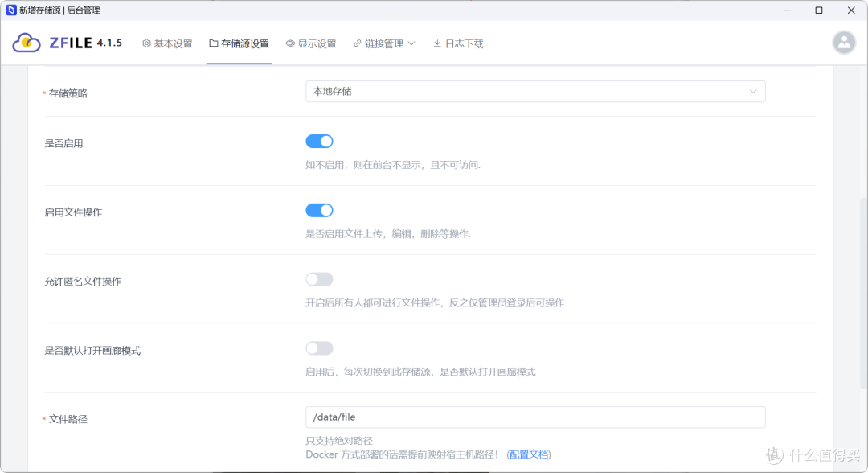The height and width of the screenshot is (473, 868).
Task: Click the user avatar icon
Action: pyautogui.click(x=844, y=43)
